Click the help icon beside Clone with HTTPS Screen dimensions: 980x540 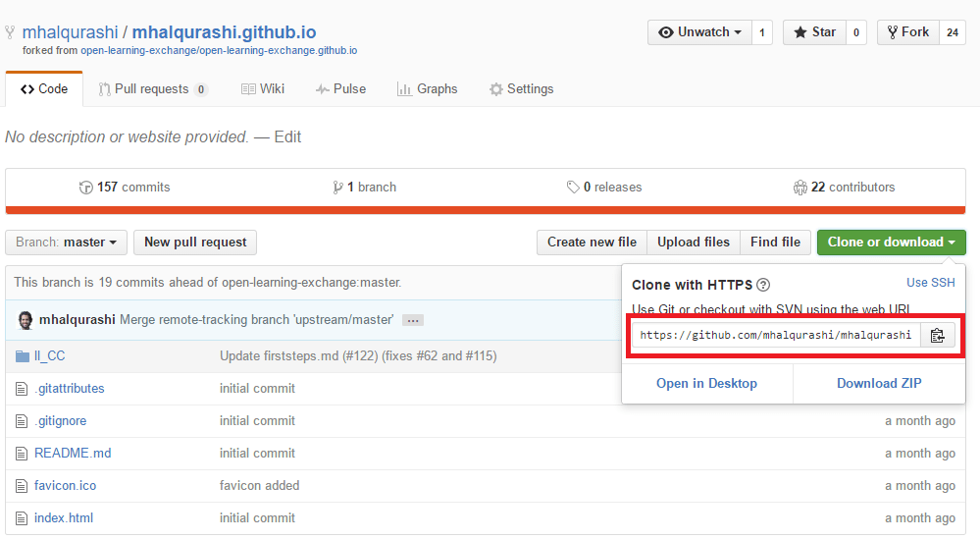tap(764, 286)
